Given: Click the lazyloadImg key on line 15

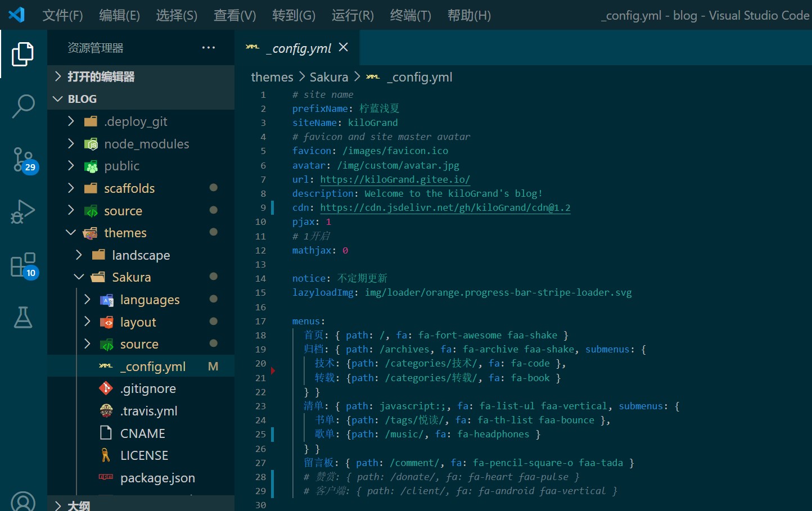Looking at the screenshot, I should click(323, 293).
